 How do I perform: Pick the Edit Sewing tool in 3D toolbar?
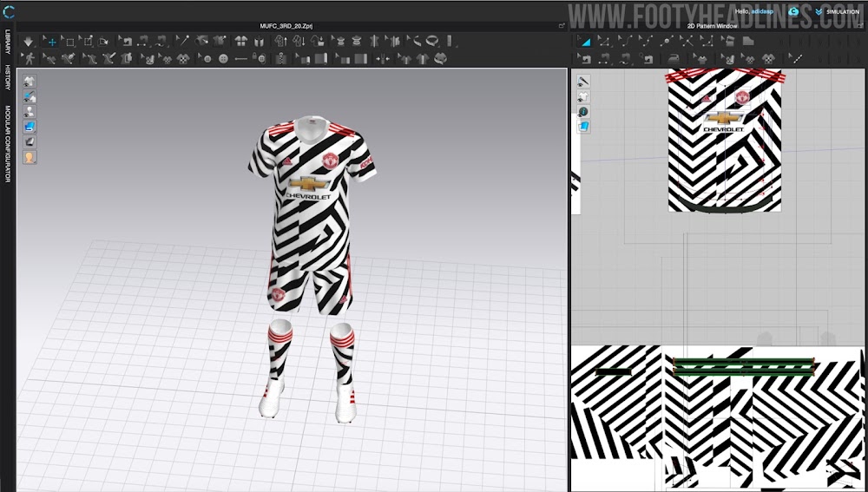126,42
